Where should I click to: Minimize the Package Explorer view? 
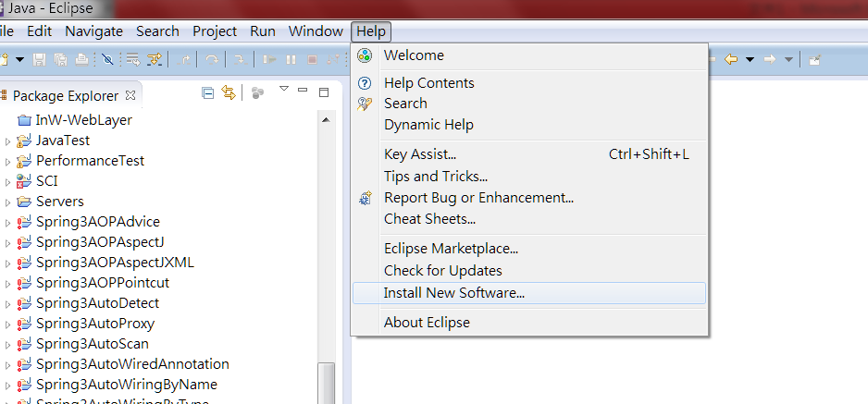coord(303,89)
